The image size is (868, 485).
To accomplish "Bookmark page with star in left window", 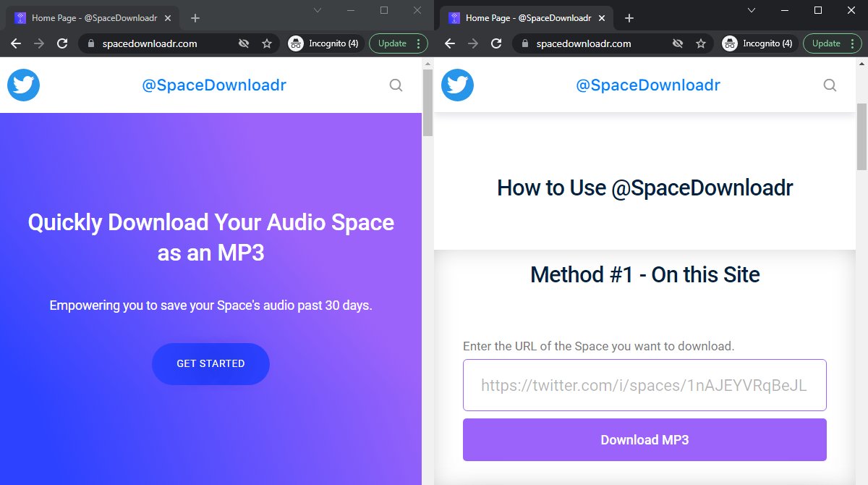I will [267, 43].
